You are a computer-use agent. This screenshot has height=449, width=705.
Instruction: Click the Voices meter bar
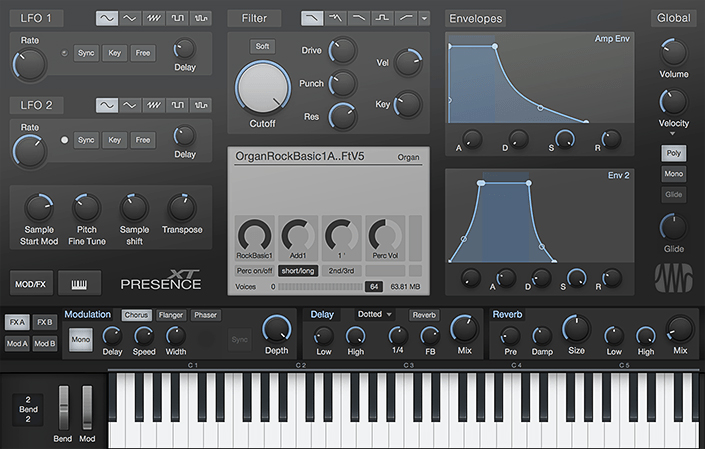coord(320,287)
